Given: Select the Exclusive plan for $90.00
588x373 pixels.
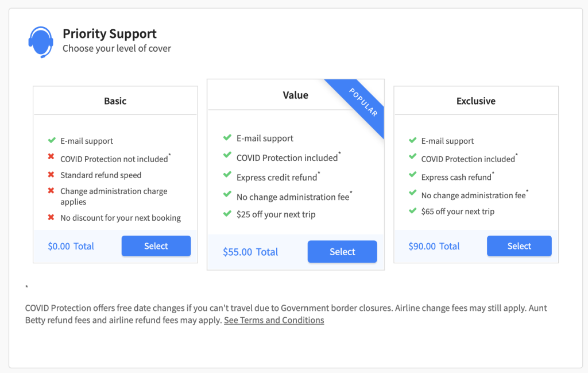Looking at the screenshot, I should click(519, 246).
